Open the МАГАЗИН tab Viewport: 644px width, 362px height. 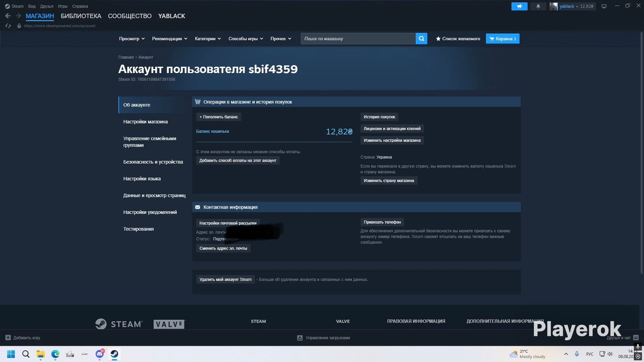pos(40,16)
